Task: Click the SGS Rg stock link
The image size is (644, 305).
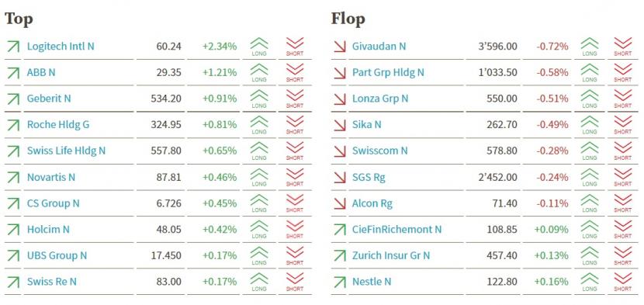Action: click(369, 178)
